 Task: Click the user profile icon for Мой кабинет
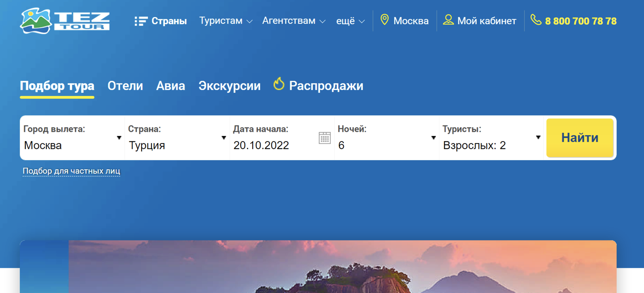tap(448, 20)
